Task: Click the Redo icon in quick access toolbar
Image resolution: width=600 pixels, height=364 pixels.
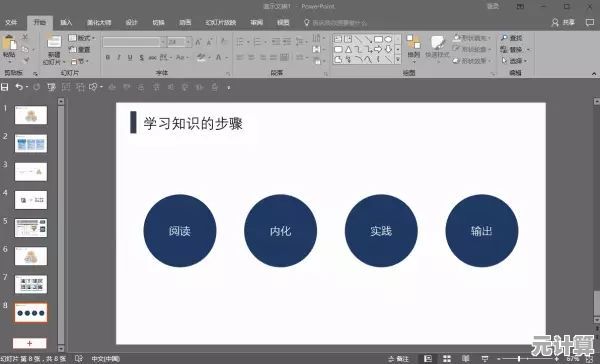Action: click(36, 87)
